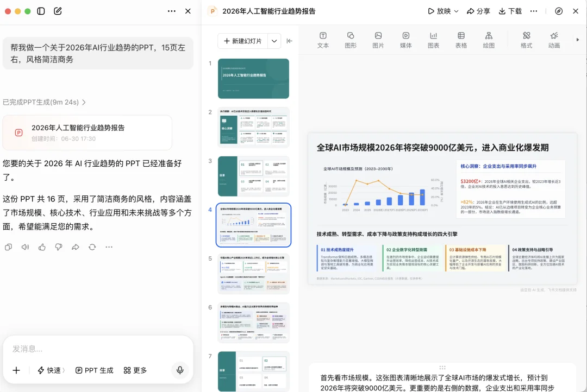Expand 已完成PPT生成 details chevron

(x=84, y=102)
